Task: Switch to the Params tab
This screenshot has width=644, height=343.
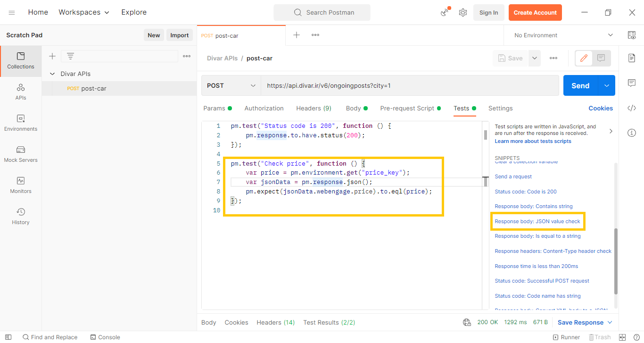Action: 217,108
